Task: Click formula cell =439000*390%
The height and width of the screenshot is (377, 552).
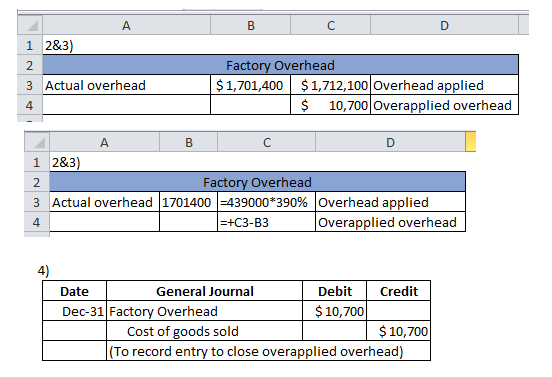Action: coord(266,202)
